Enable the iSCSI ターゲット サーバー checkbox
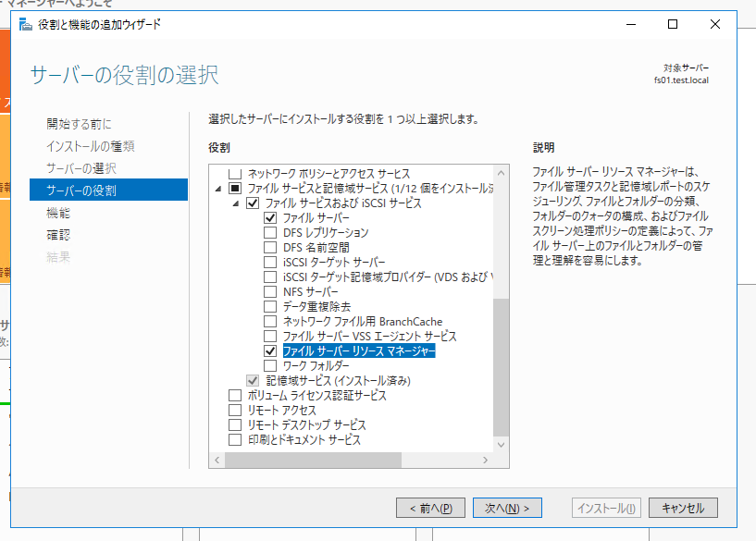 [270, 262]
